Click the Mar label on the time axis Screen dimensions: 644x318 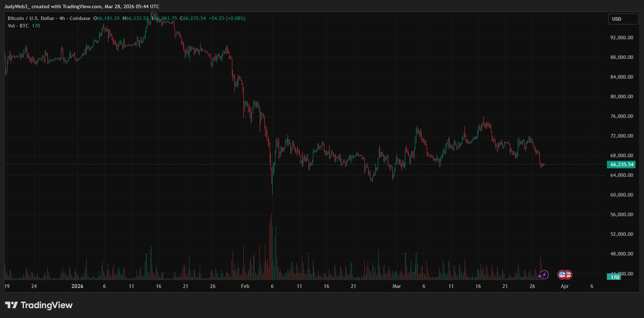coord(396,287)
